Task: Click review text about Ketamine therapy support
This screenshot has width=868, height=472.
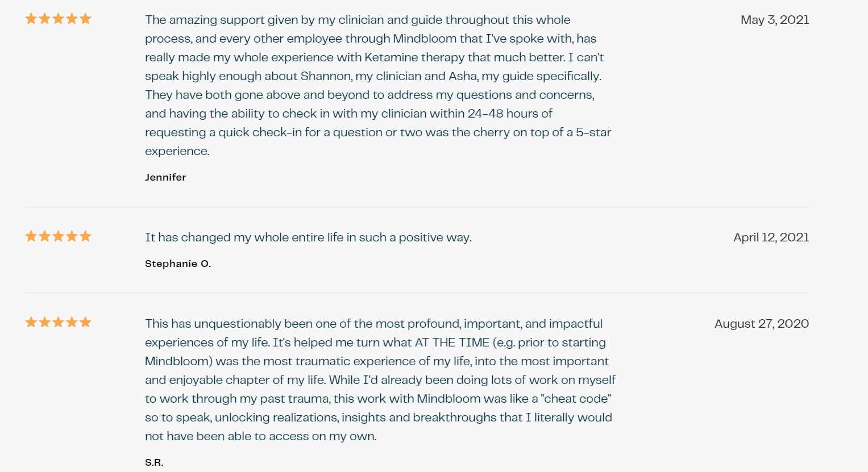Action: [378, 85]
